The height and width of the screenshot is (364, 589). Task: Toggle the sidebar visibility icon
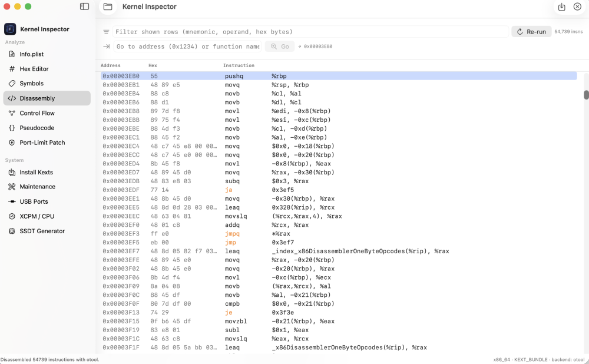[x=84, y=6]
